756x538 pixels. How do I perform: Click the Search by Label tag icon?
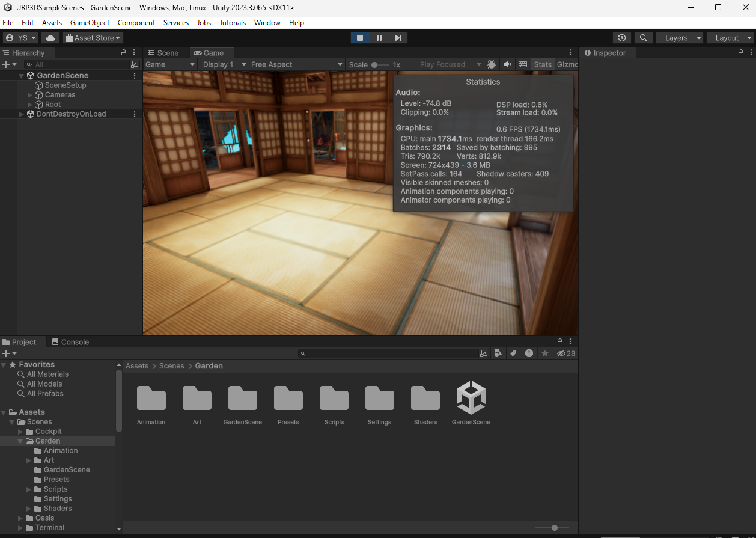point(513,353)
